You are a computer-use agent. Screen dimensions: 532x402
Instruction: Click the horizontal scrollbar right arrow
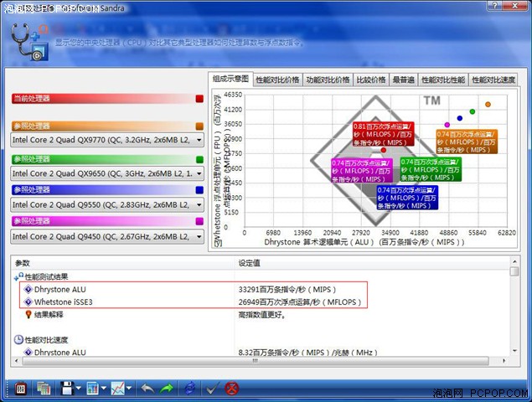click(x=504, y=361)
